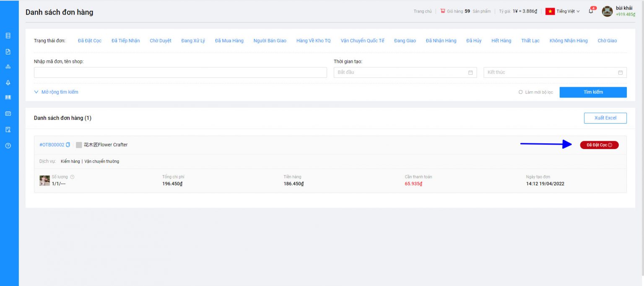Viewport: 644px width, 286px height.
Task: Filter orders by Đang Giao status
Action: coord(405,41)
